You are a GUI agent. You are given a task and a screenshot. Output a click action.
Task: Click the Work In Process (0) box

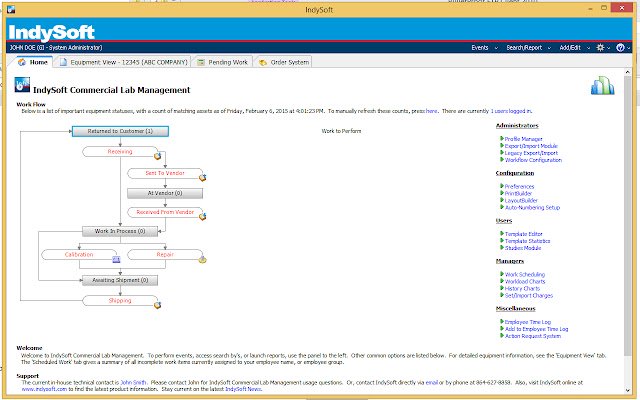[x=120, y=231]
